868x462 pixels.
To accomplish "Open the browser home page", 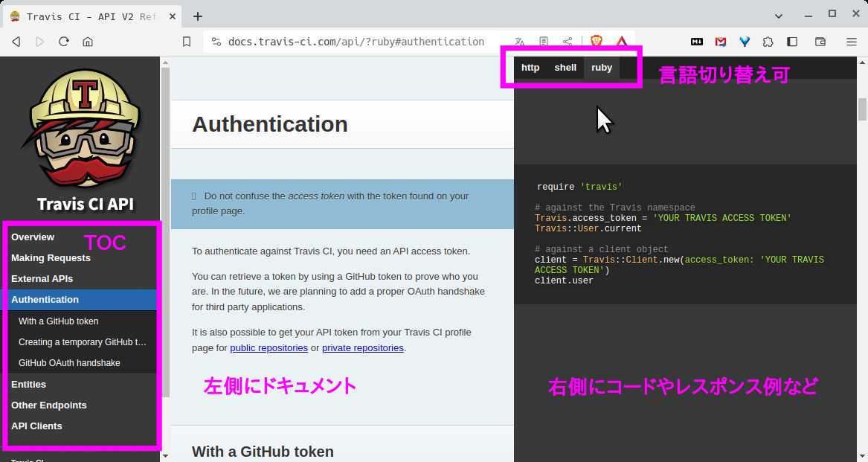I will coord(88,42).
